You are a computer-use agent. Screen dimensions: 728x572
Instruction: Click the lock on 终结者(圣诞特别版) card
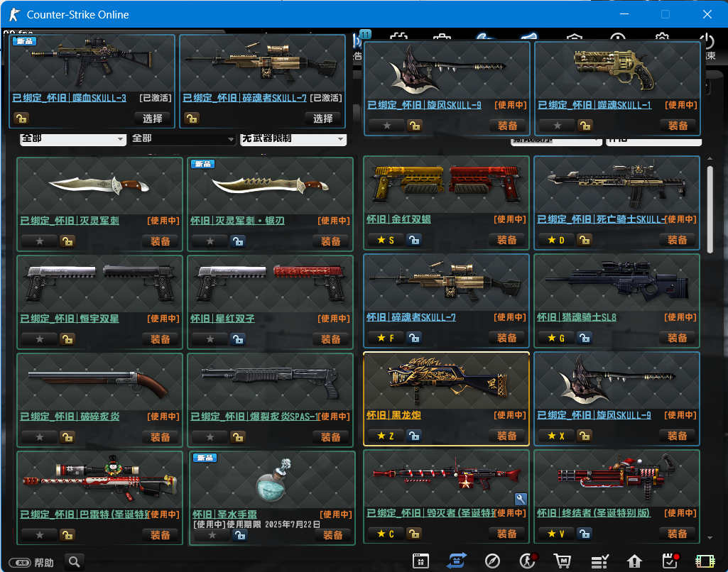tap(585, 534)
